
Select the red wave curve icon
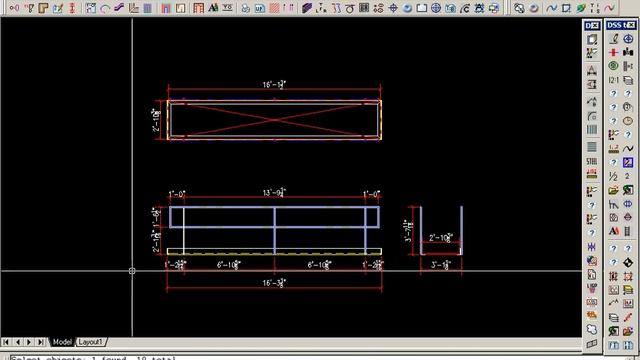click(609, 8)
